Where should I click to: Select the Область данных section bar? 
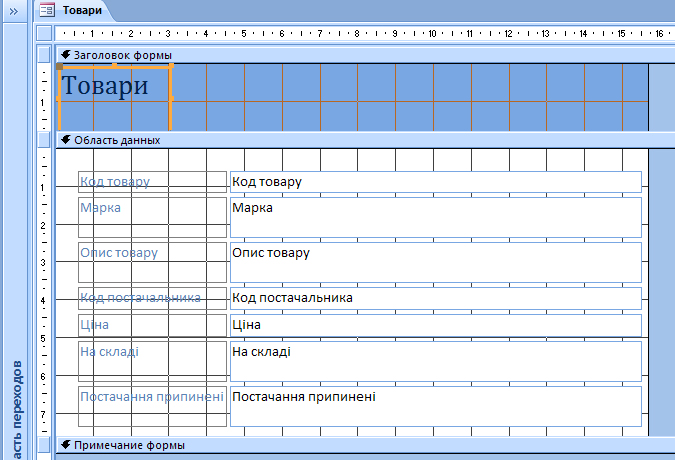(365, 140)
